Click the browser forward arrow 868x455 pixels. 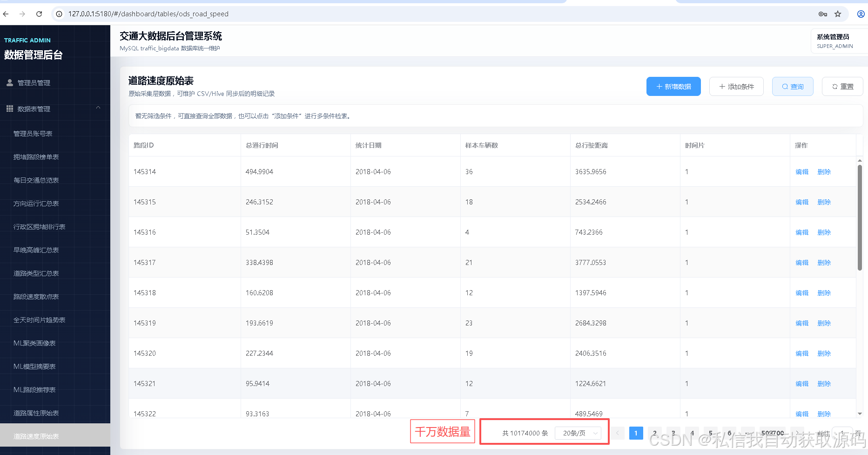[x=22, y=14]
